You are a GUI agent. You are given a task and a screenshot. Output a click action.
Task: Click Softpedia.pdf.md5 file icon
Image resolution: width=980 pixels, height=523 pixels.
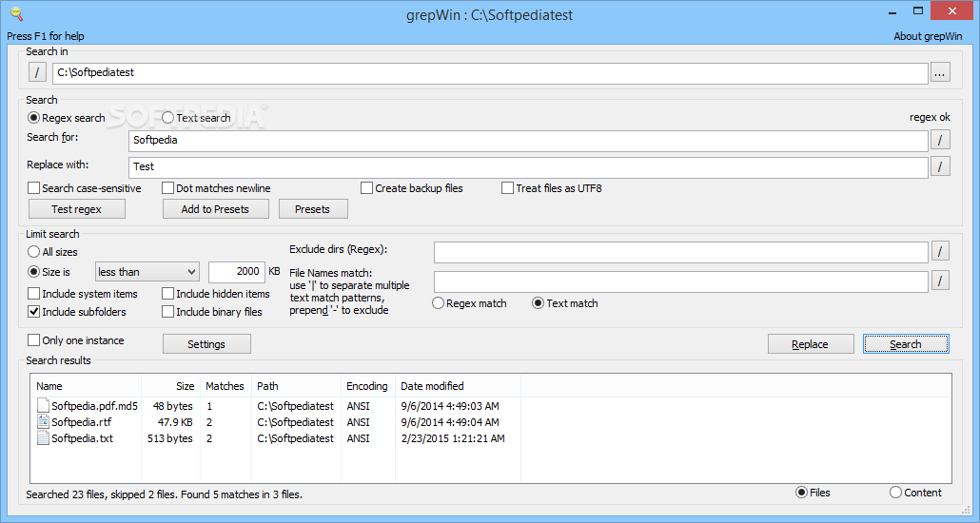(43, 406)
